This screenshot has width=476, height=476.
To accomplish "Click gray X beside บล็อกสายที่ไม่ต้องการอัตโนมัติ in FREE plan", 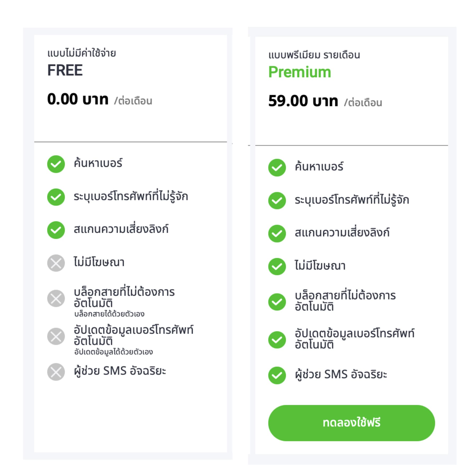I will [56, 298].
